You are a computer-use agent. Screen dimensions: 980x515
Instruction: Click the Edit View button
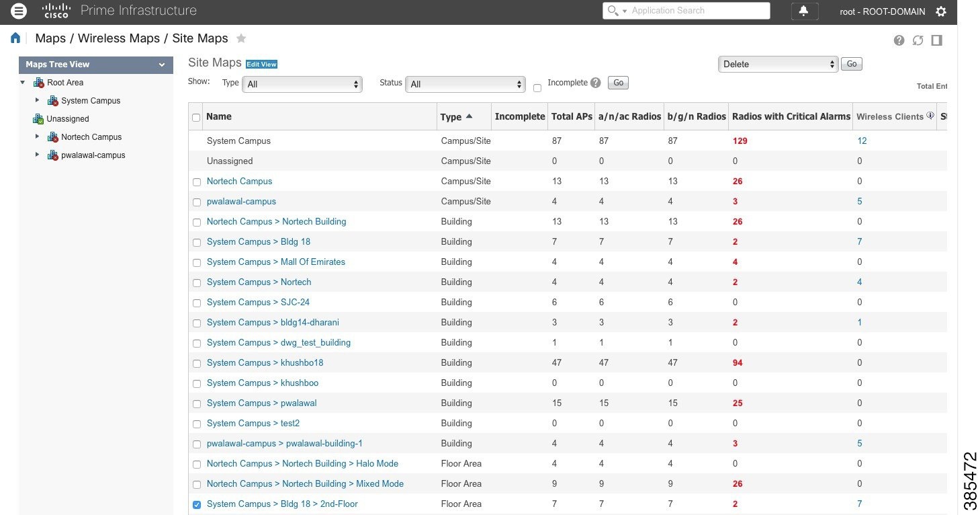tap(262, 64)
